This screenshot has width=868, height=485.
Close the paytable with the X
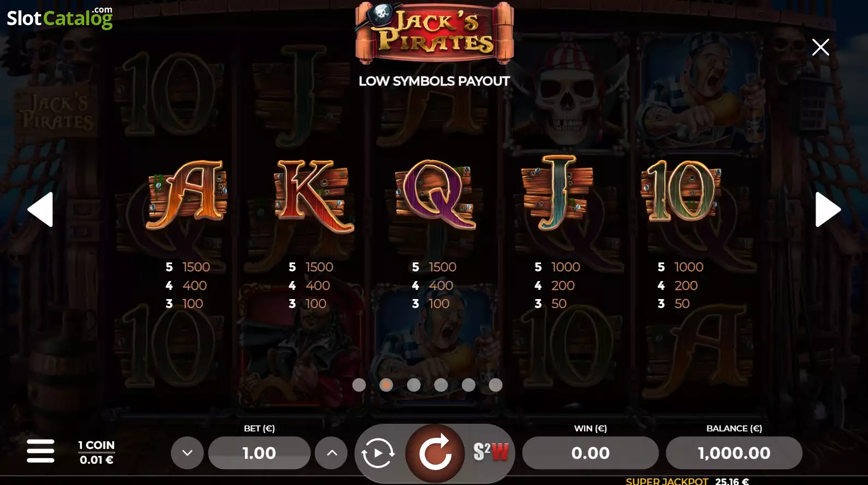(x=820, y=47)
